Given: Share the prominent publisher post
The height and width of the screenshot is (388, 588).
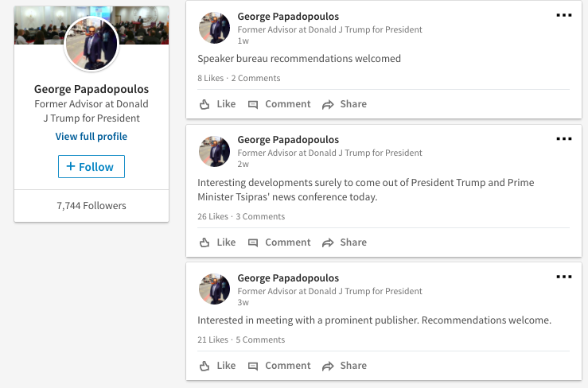Looking at the screenshot, I should (x=345, y=366).
